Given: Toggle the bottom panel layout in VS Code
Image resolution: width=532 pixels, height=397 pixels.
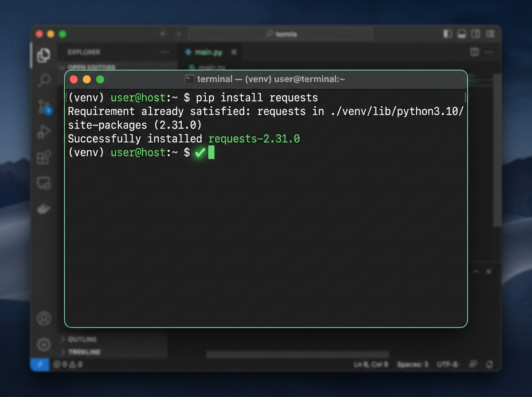Looking at the screenshot, I should (462, 34).
